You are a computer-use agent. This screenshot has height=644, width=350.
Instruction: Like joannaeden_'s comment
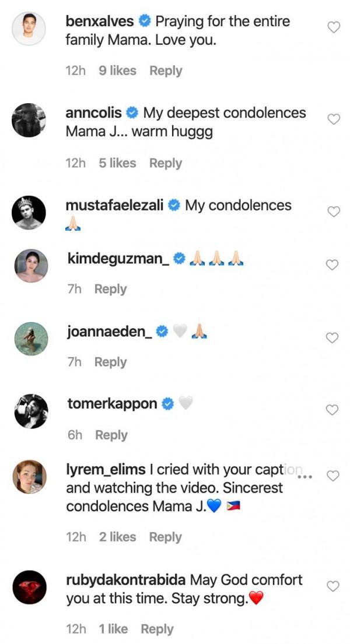pos(331,337)
